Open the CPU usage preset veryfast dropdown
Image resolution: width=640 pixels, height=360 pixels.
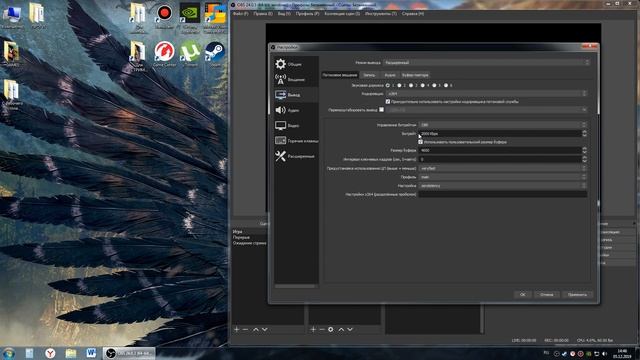pyautogui.click(x=503, y=168)
